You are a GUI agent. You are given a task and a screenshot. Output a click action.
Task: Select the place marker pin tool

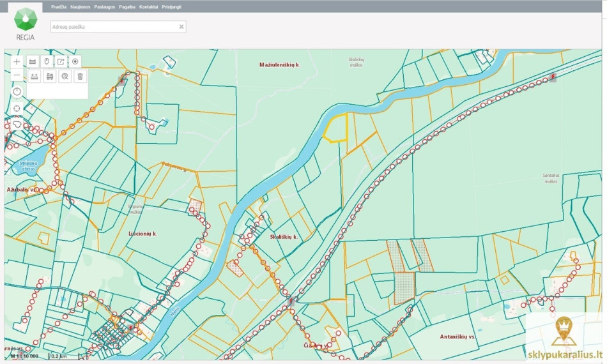pyautogui.click(x=47, y=61)
